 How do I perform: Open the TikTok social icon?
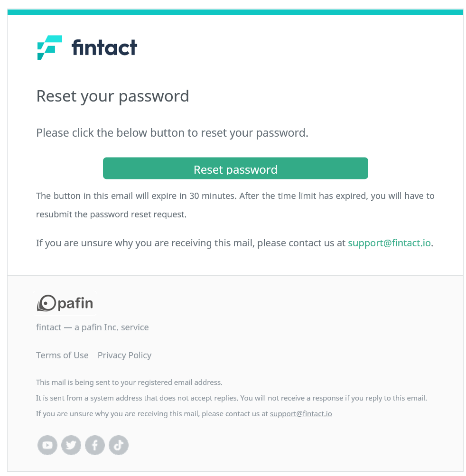click(118, 445)
